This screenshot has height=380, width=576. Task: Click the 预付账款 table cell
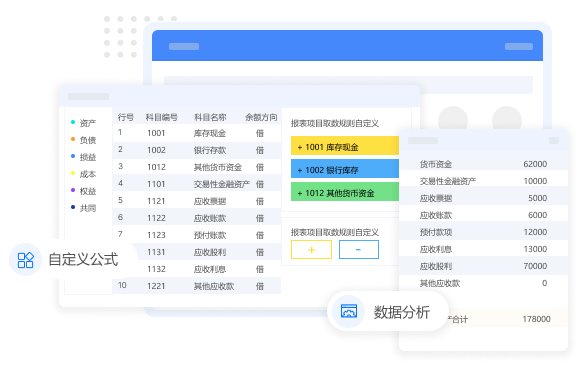pos(210,235)
